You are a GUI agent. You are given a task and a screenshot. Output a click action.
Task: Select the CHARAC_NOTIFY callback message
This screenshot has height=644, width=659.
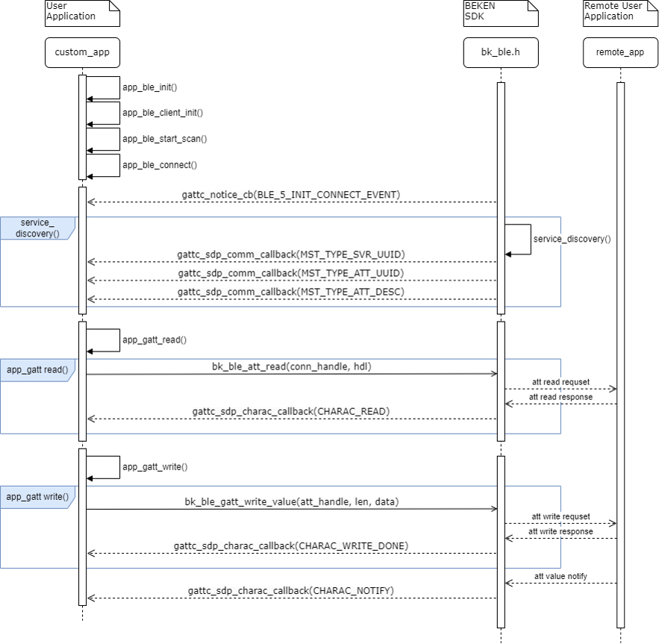click(x=291, y=590)
